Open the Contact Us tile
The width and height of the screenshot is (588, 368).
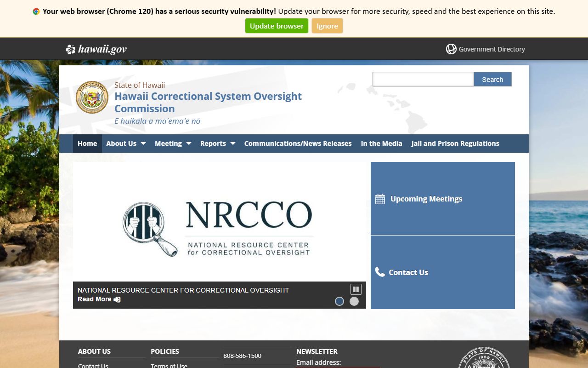[x=443, y=272]
